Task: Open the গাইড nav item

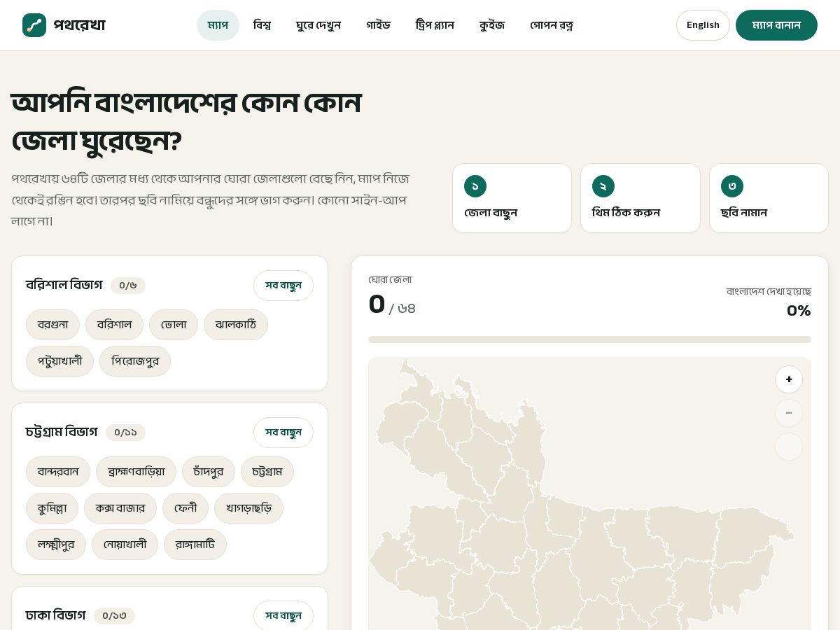Action: [378, 25]
